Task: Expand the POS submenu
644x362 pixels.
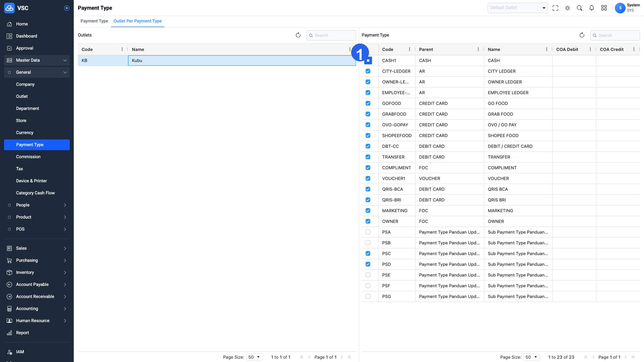Action: tap(37, 229)
